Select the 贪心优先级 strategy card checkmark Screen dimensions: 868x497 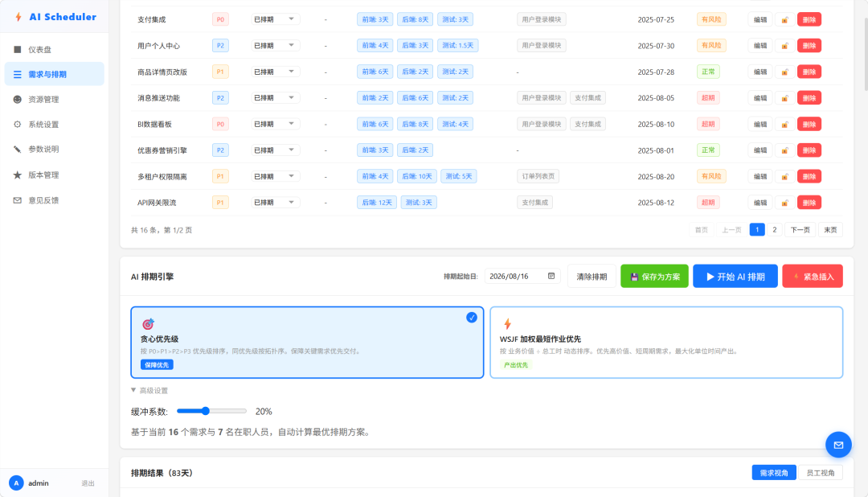472,318
